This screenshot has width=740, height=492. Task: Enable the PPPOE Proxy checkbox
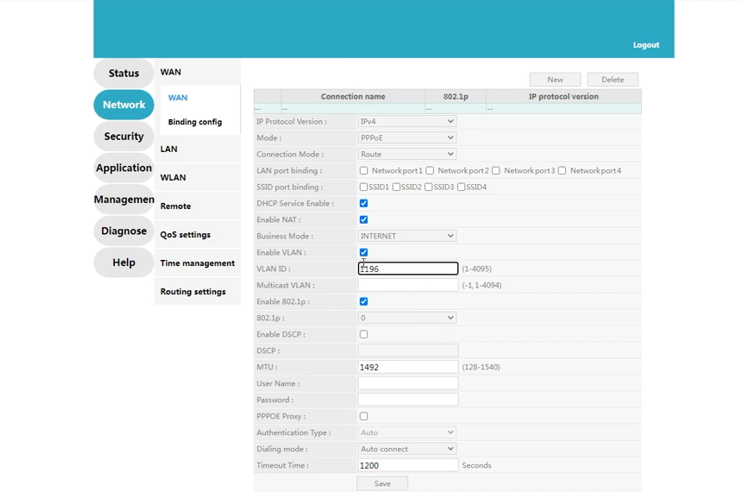[363, 416]
